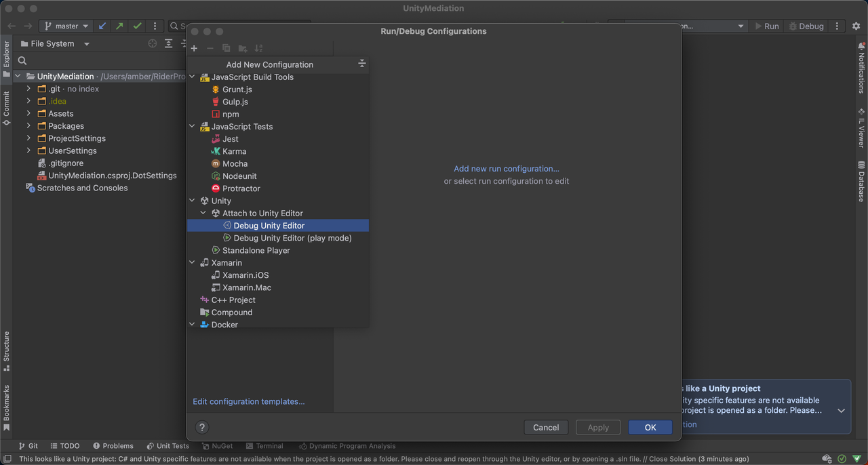Open the Settings gear icon

[856, 26]
